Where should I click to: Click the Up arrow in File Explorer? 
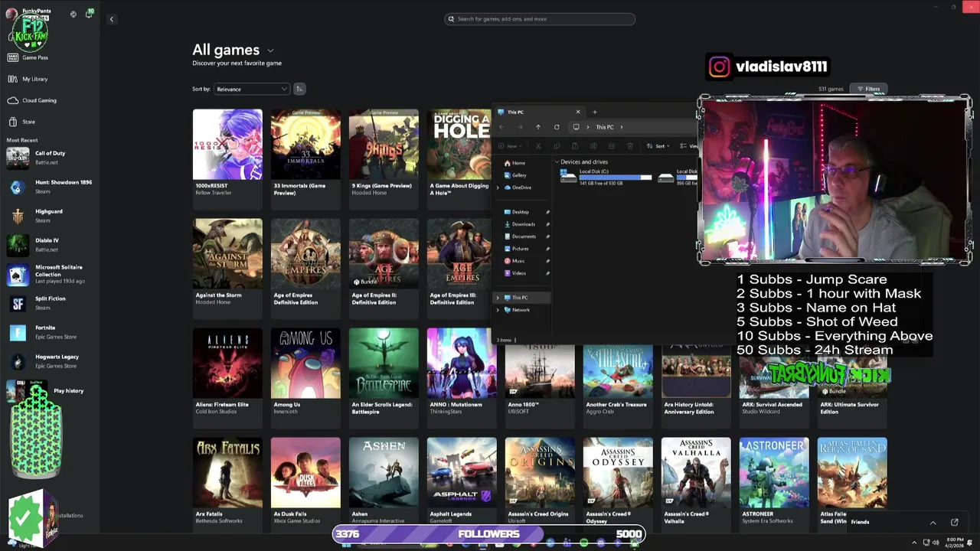(x=537, y=127)
